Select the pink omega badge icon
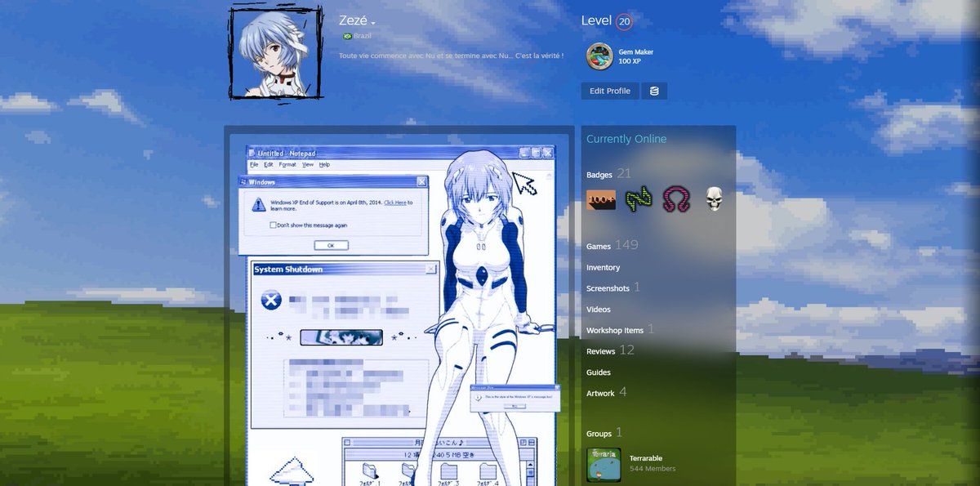Viewport: 980px width, 486px height. coord(676,199)
